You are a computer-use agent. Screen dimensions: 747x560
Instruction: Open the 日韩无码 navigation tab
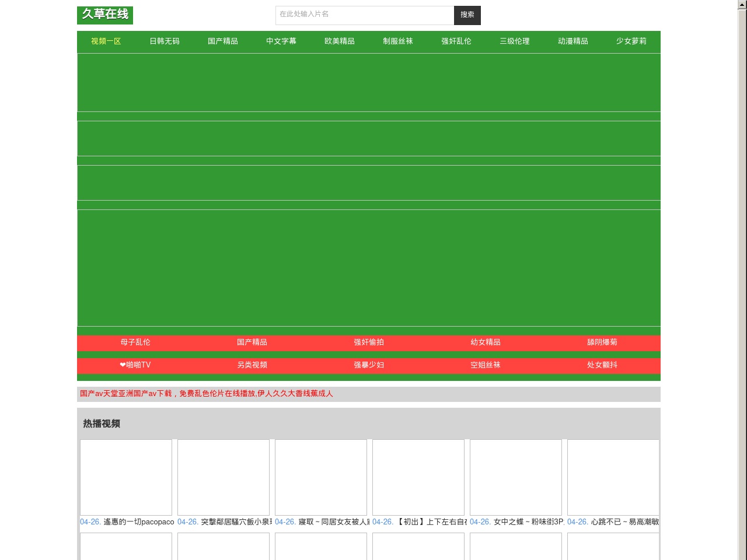tap(165, 41)
